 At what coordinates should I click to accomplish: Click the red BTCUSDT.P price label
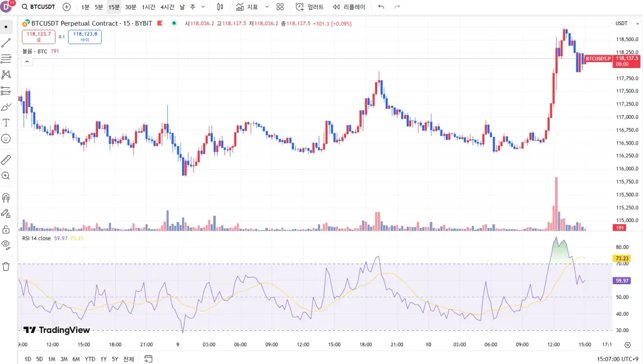coord(598,58)
